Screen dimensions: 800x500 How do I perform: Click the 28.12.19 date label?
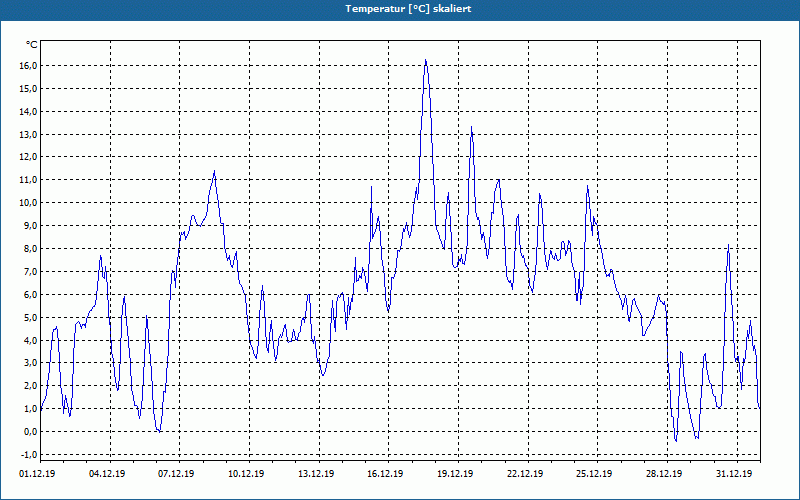pos(664,474)
